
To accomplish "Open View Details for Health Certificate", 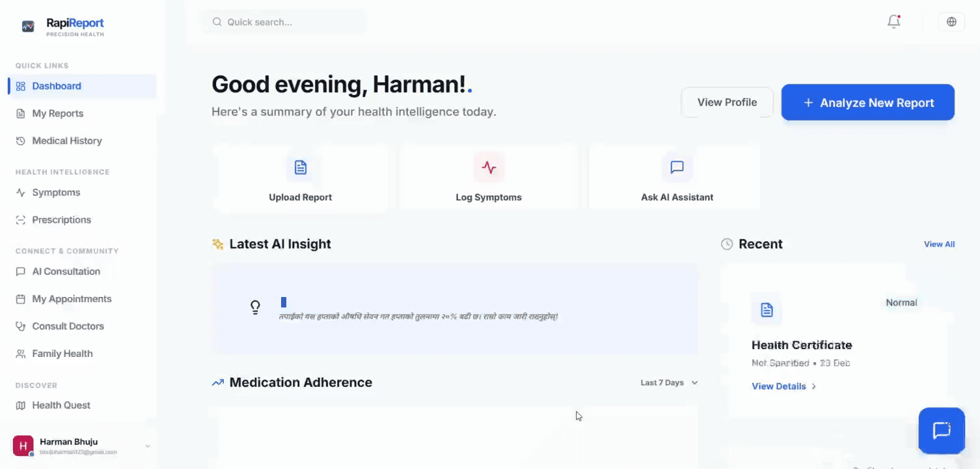I will [783, 386].
